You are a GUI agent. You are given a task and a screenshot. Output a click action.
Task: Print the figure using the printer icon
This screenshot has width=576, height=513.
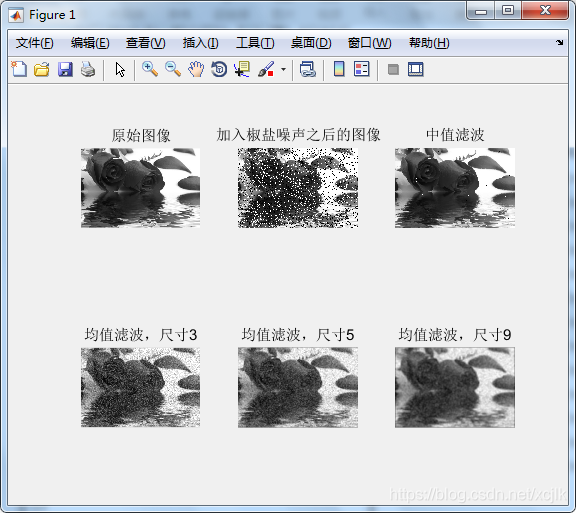click(88, 69)
